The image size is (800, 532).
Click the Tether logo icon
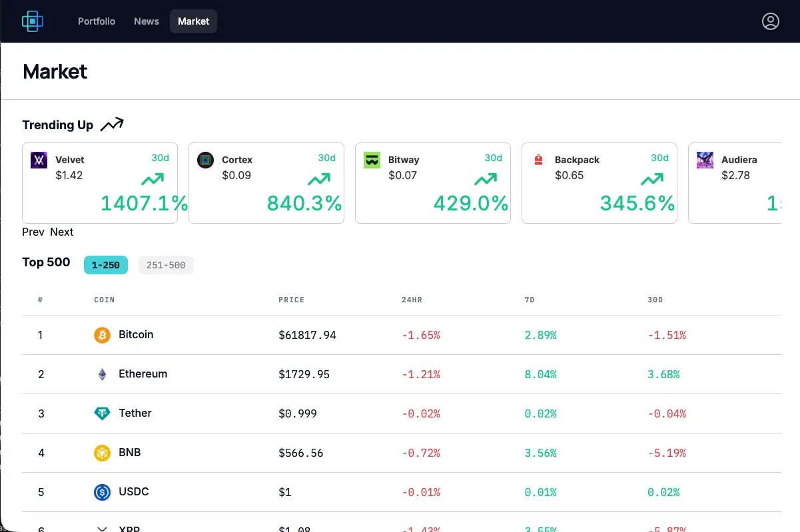point(102,413)
